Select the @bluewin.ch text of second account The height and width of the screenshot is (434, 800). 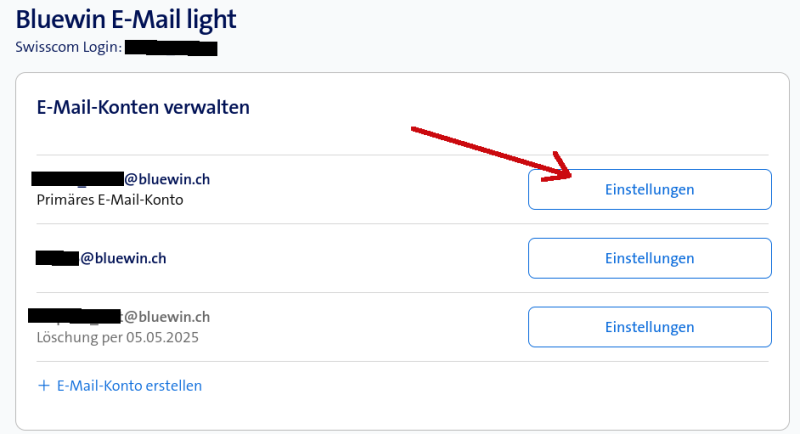click(123, 258)
